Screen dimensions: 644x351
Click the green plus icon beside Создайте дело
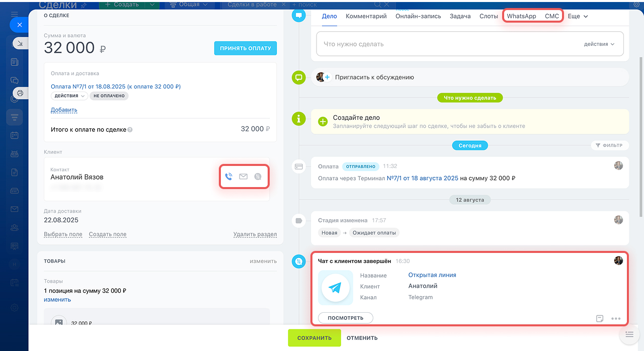pos(323,121)
